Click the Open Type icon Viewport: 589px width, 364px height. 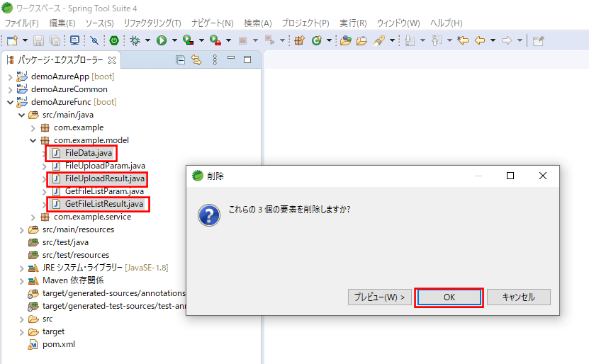(x=346, y=40)
